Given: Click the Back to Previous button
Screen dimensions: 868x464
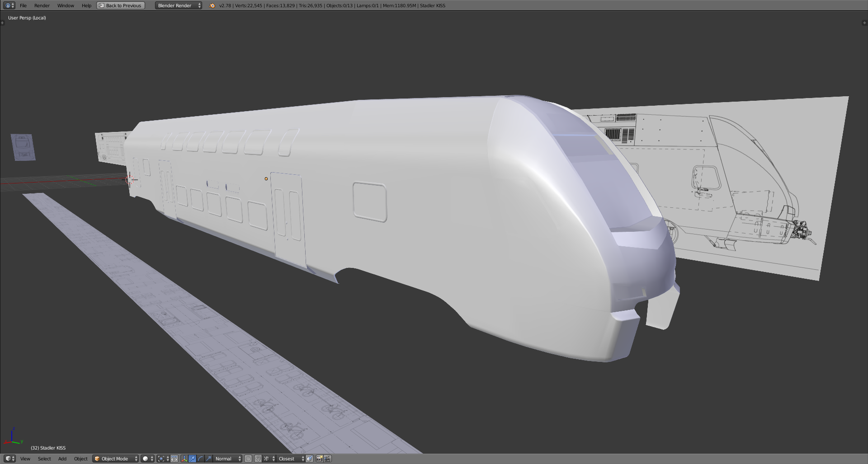Looking at the screenshot, I should [x=121, y=5].
